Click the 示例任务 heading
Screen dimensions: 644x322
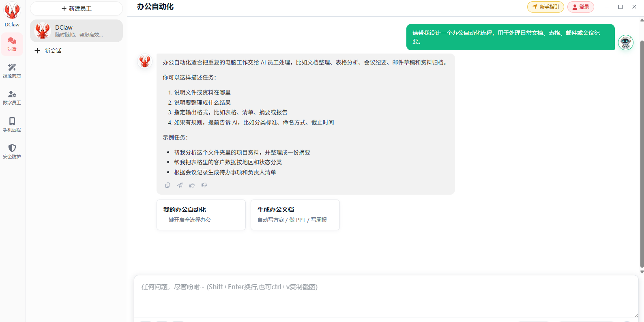coord(175,137)
